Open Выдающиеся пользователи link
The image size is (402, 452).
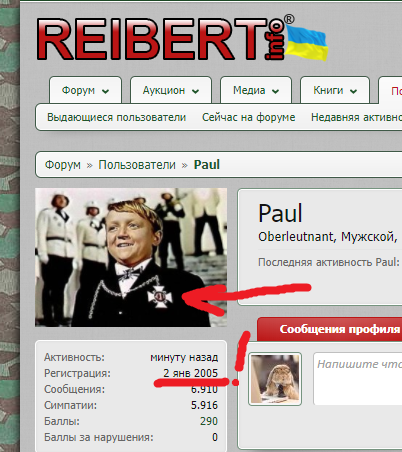[x=116, y=117]
